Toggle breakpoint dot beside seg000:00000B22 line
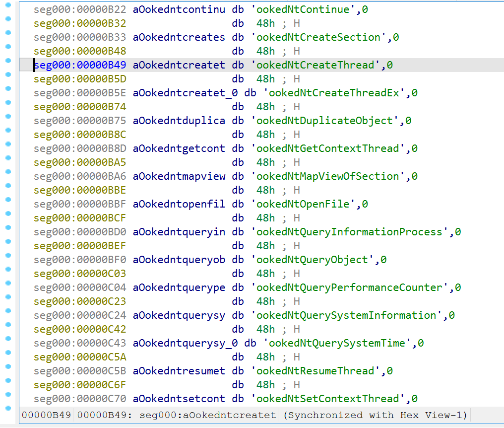Screen dimensions: 504x428 (8, 5)
